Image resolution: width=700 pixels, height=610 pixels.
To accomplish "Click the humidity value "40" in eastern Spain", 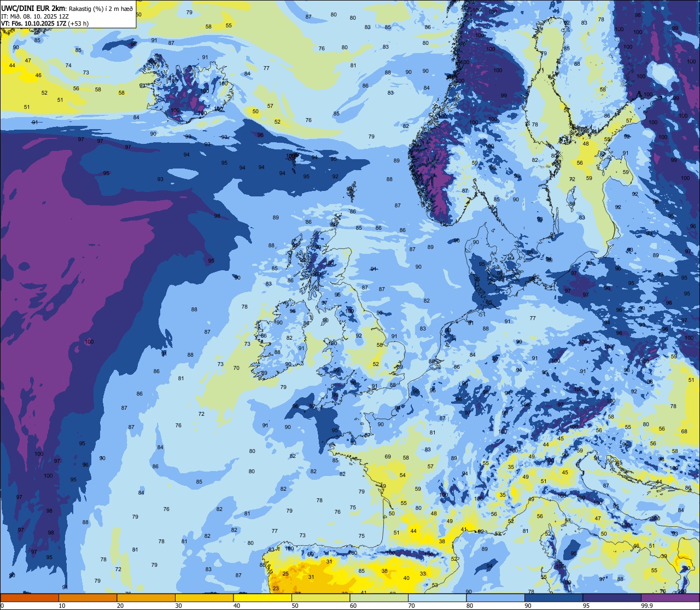I will (406, 578).
